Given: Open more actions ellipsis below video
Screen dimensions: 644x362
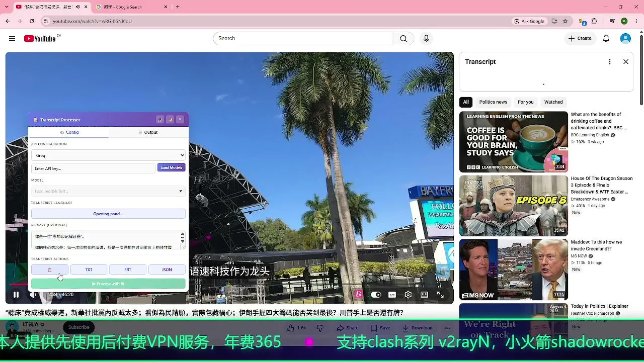Looking at the screenshot, I should click(x=447, y=328).
